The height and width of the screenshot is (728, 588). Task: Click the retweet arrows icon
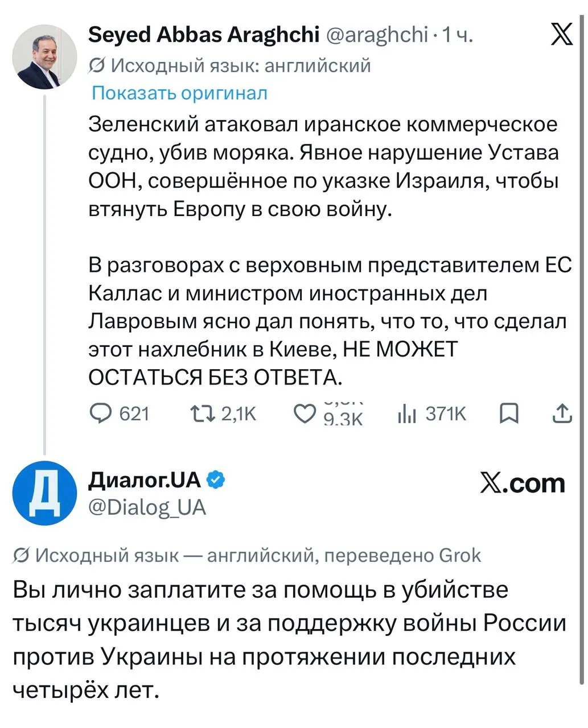(x=202, y=414)
